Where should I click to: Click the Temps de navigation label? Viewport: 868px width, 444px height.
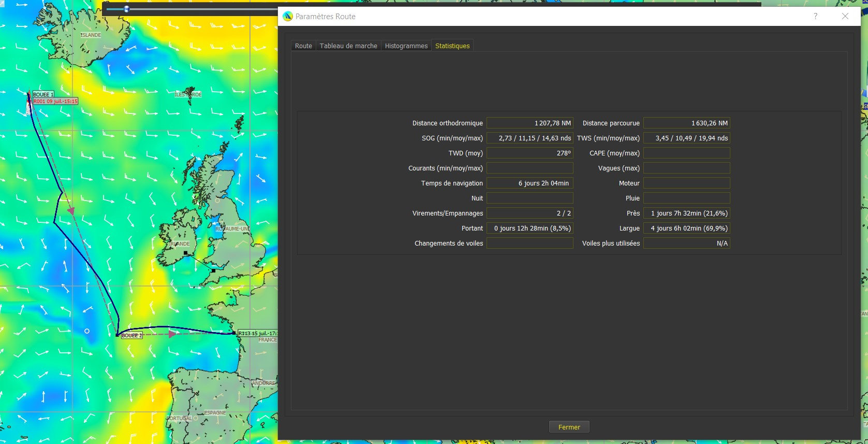coord(452,183)
